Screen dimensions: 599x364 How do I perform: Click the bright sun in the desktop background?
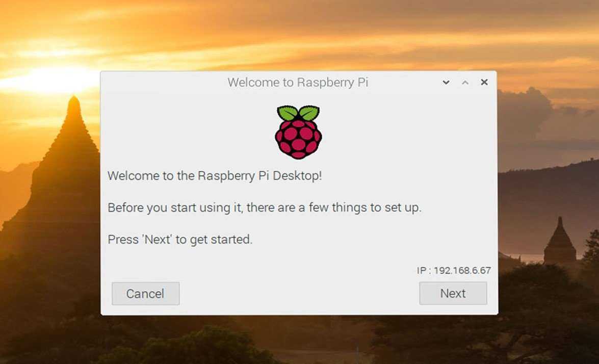[49, 80]
